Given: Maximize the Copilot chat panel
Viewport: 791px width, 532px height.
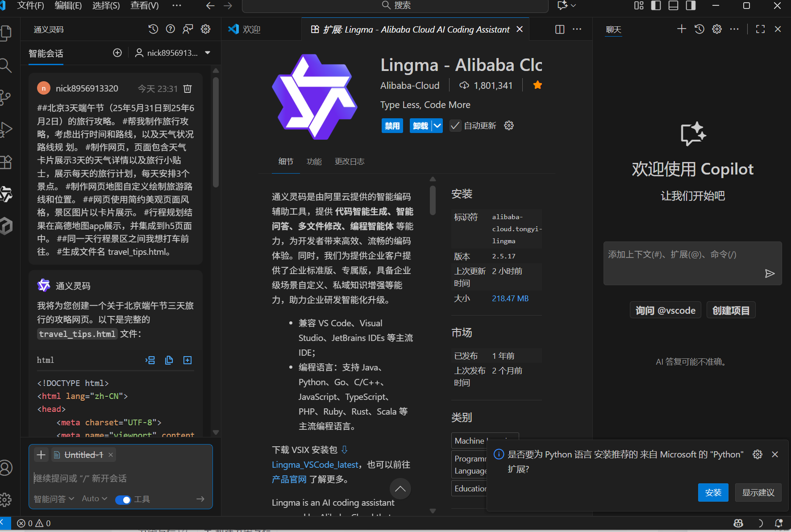Looking at the screenshot, I should click(761, 29).
